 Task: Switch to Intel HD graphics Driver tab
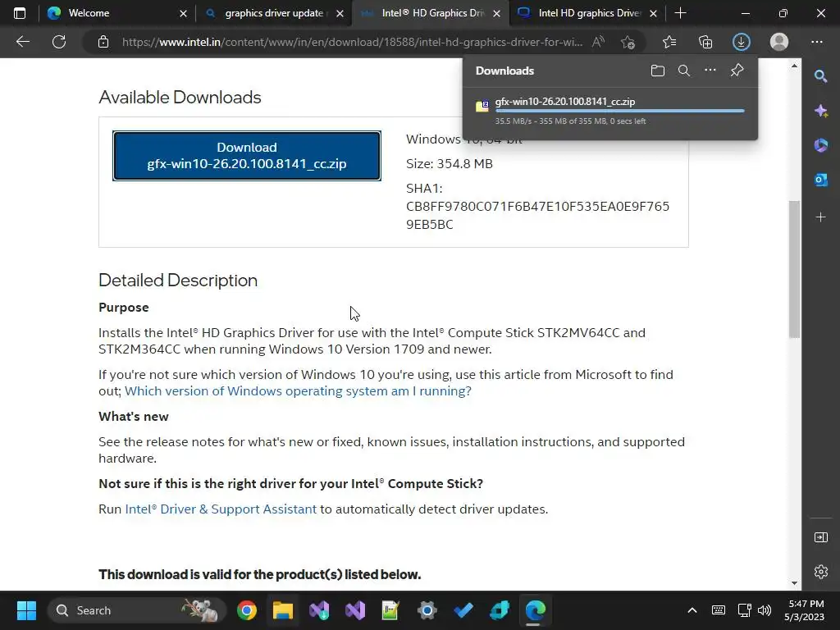(x=589, y=13)
